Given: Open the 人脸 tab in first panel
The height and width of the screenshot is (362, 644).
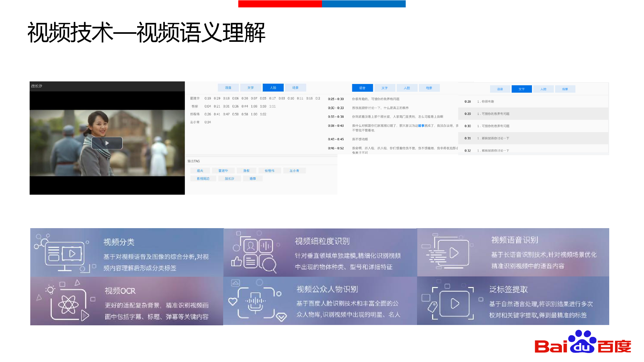Looking at the screenshot, I should coord(273,88).
